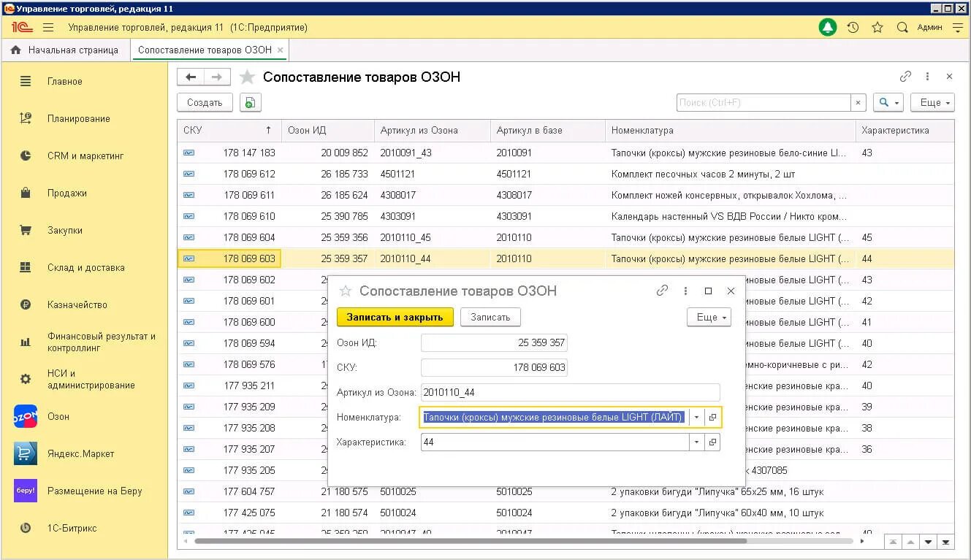Switch to Начальная страница tab
Viewport: 971px width, 560px height.
65,50
